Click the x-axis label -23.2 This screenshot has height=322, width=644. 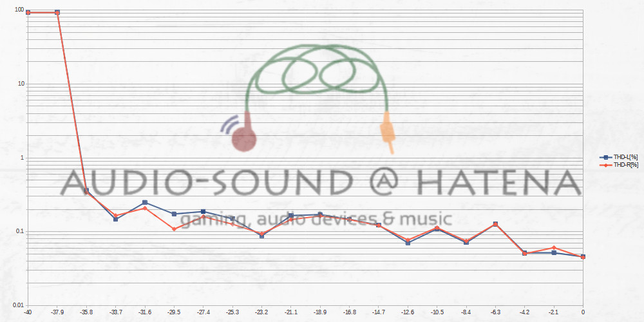coord(261,312)
